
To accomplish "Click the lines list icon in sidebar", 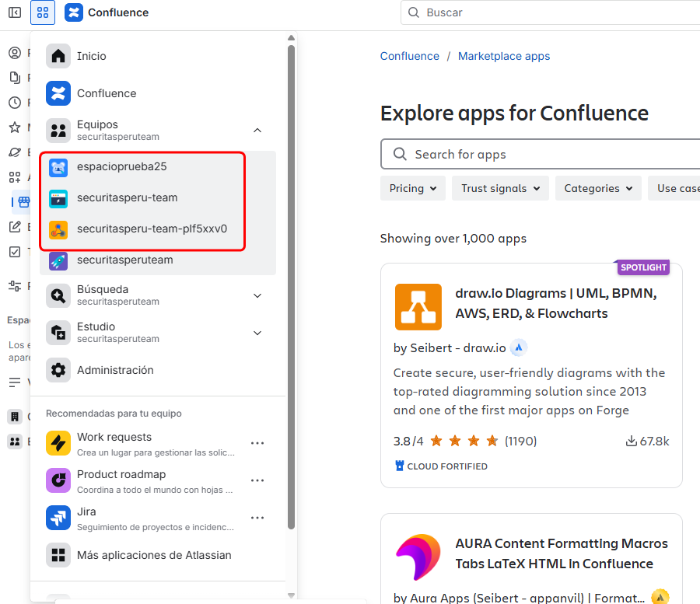I will click(x=15, y=382).
